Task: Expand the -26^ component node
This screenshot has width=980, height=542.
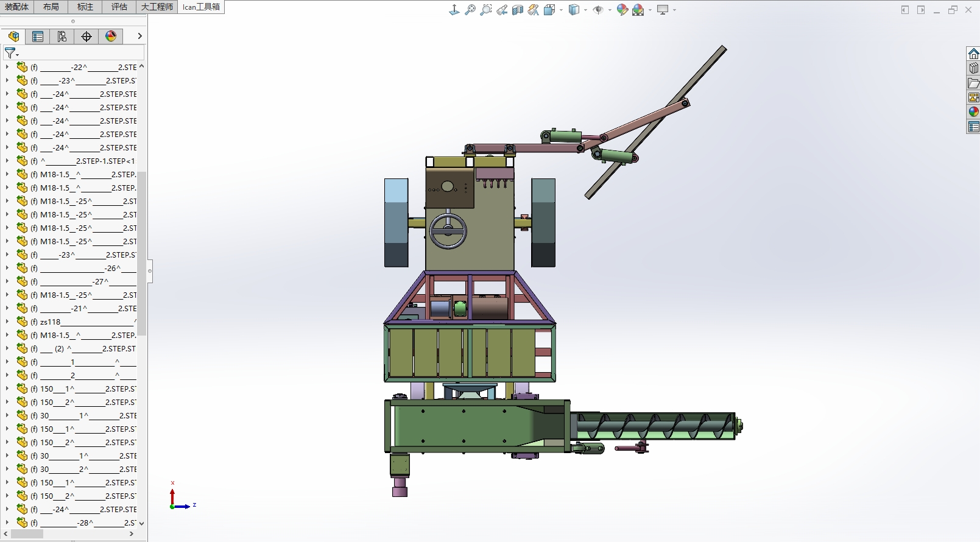Action: [x=7, y=268]
